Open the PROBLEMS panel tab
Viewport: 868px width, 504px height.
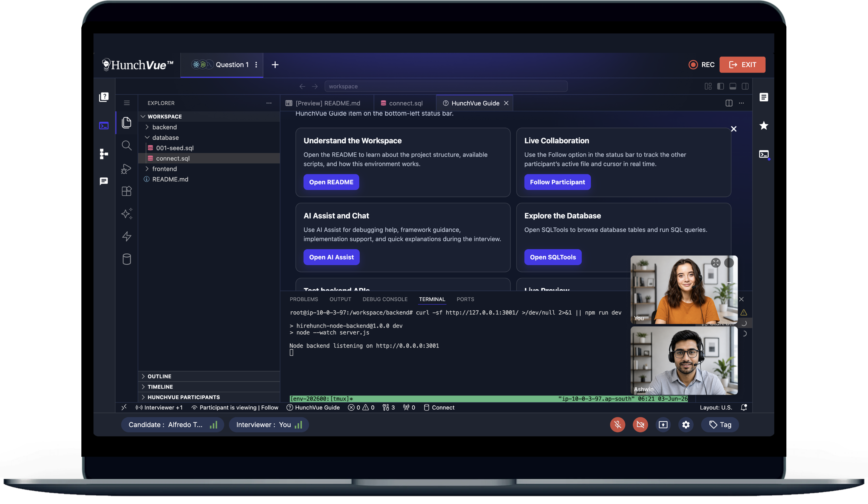coord(303,299)
